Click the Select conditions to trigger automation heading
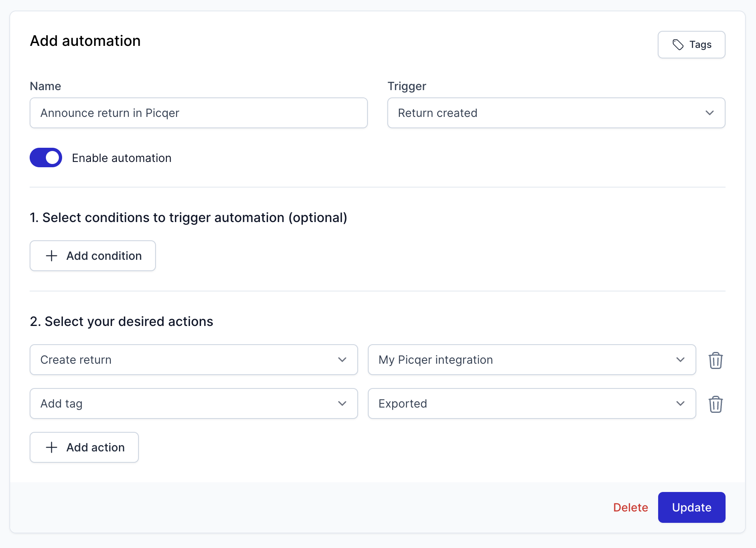756x548 pixels. 188,218
